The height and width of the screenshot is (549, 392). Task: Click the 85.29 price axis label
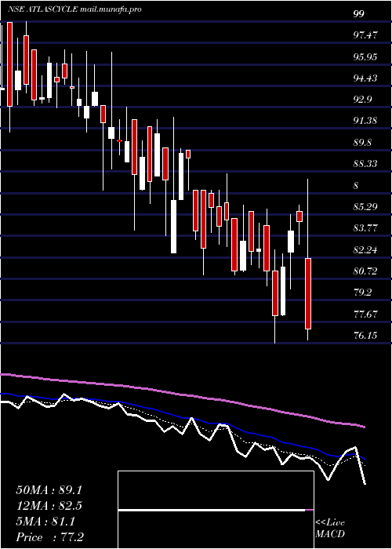point(365,206)
